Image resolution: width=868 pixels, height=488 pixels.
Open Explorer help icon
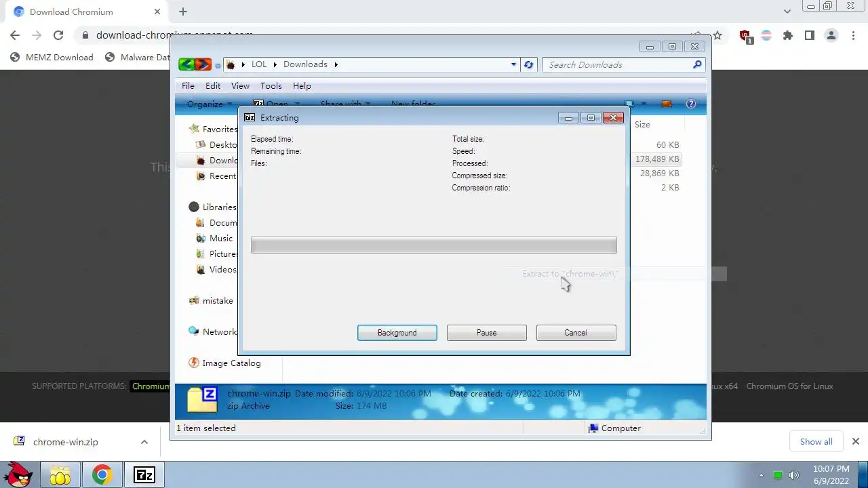[691, 104]
